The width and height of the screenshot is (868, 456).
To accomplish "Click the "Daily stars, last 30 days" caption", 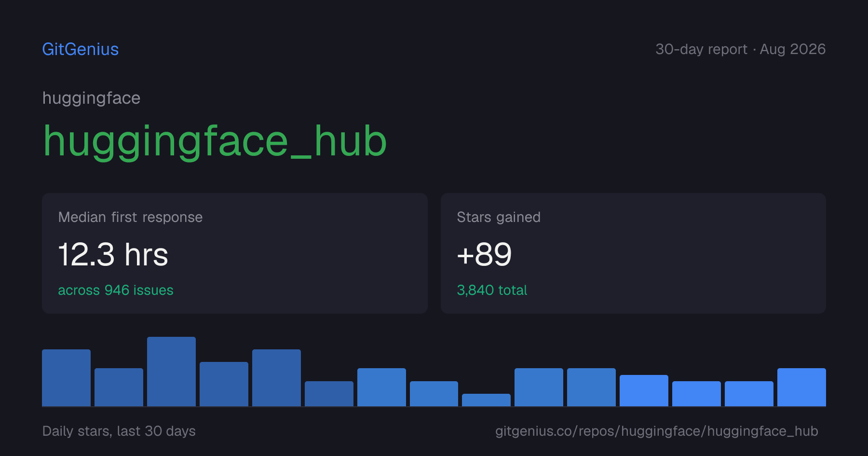I will 119,431.
